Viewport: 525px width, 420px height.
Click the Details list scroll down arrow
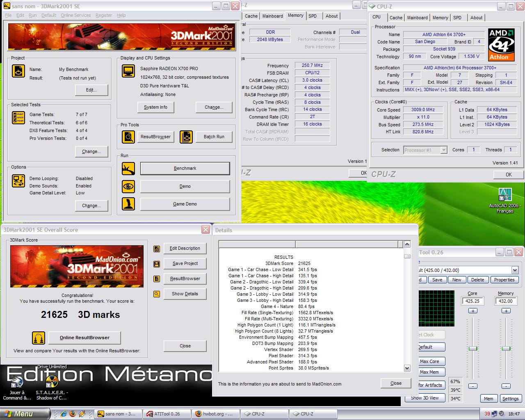407,368
